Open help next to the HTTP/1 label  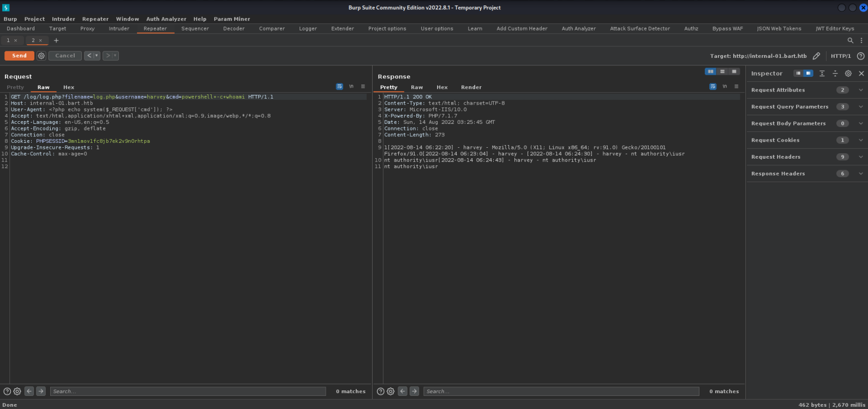(x=860, y=56)
